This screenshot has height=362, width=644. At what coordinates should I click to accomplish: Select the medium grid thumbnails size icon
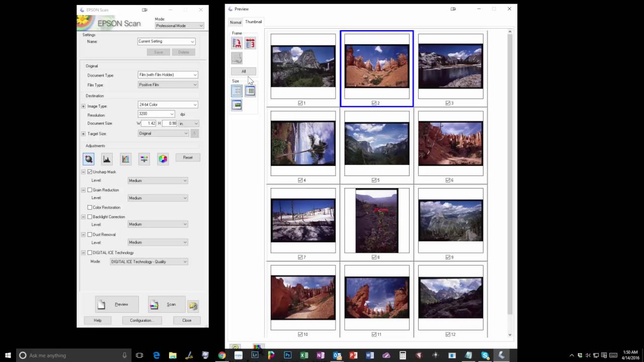click(x=250, y=91)
